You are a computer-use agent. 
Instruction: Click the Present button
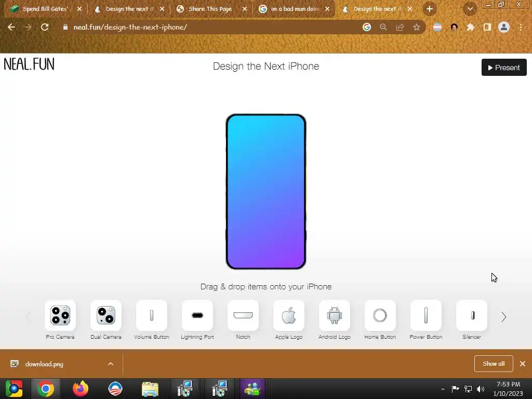coord(504,67)
